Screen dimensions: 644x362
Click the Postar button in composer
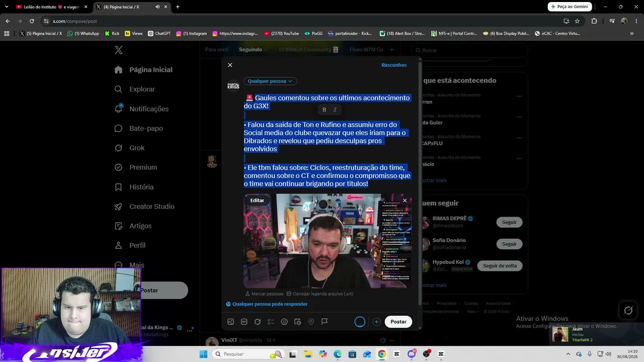(x=398, y=322)
